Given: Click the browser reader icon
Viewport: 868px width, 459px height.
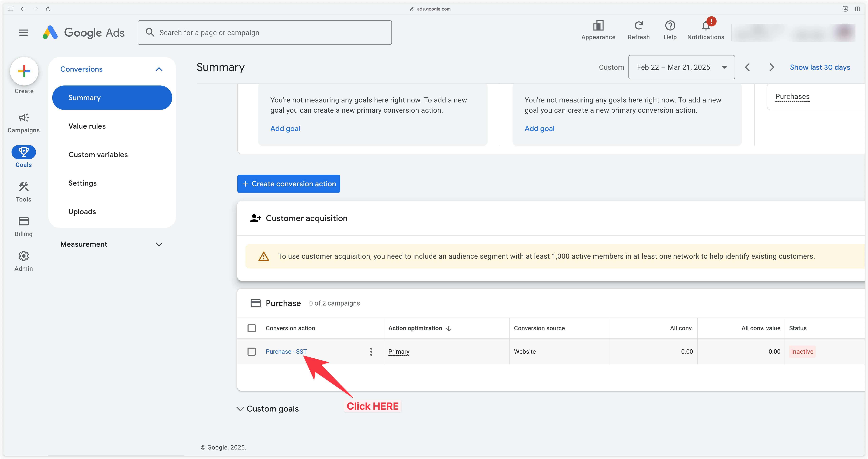Looking at the screenshot, I should tap(845, 9).
